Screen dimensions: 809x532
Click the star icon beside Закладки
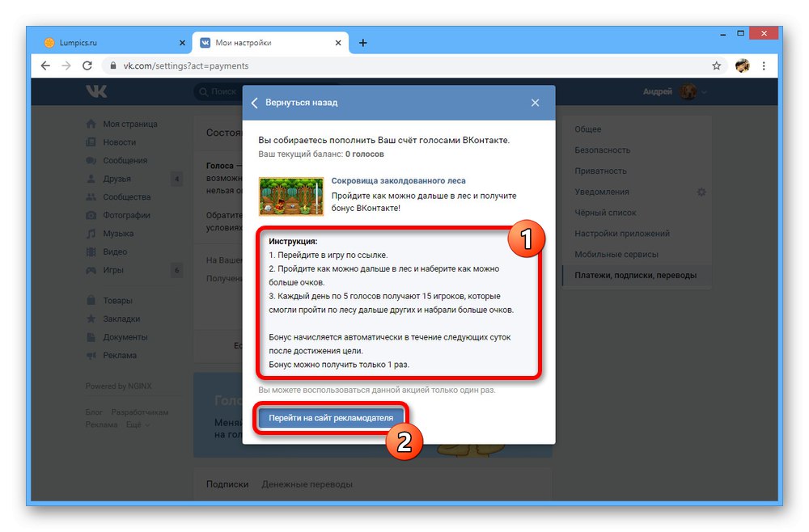coord(91,319)
